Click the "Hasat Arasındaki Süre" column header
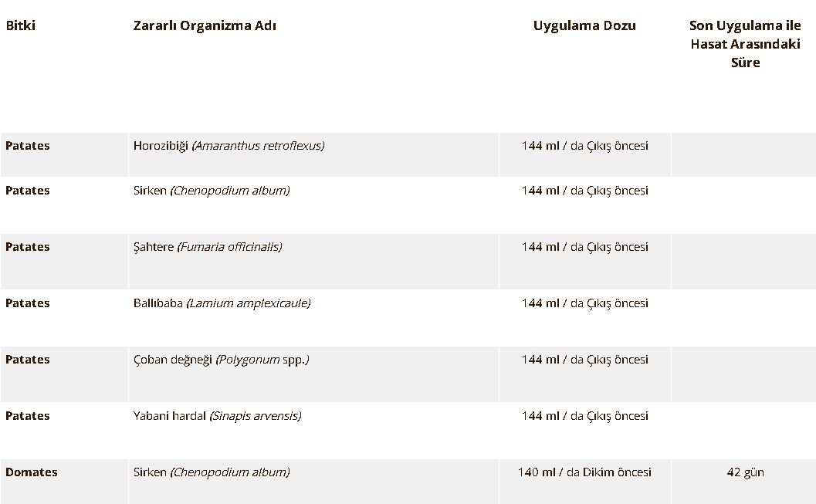This screenshot has height=504, width=816. 745,44
